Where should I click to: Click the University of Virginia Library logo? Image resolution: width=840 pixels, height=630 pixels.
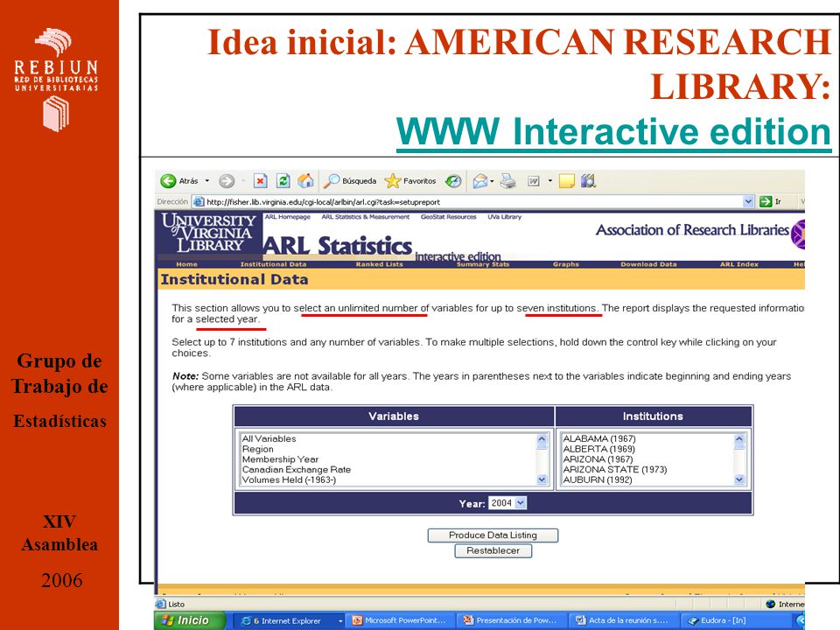(x=209, y=233)
